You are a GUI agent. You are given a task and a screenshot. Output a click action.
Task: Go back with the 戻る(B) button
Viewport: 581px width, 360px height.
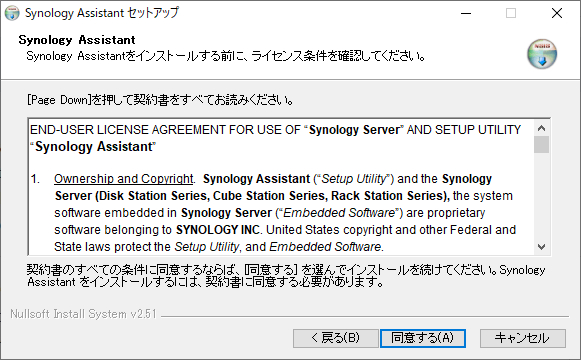click(x=335, y=338)
